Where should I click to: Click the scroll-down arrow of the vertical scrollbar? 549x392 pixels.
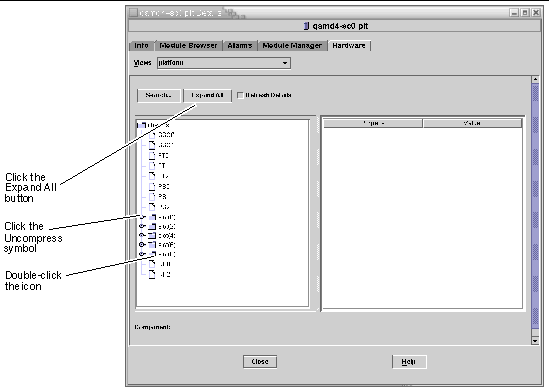click(x=535, y=341)
